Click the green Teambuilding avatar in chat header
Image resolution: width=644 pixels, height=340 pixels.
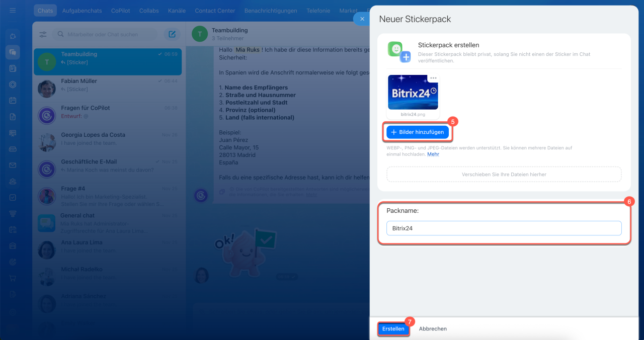[200, 34]
